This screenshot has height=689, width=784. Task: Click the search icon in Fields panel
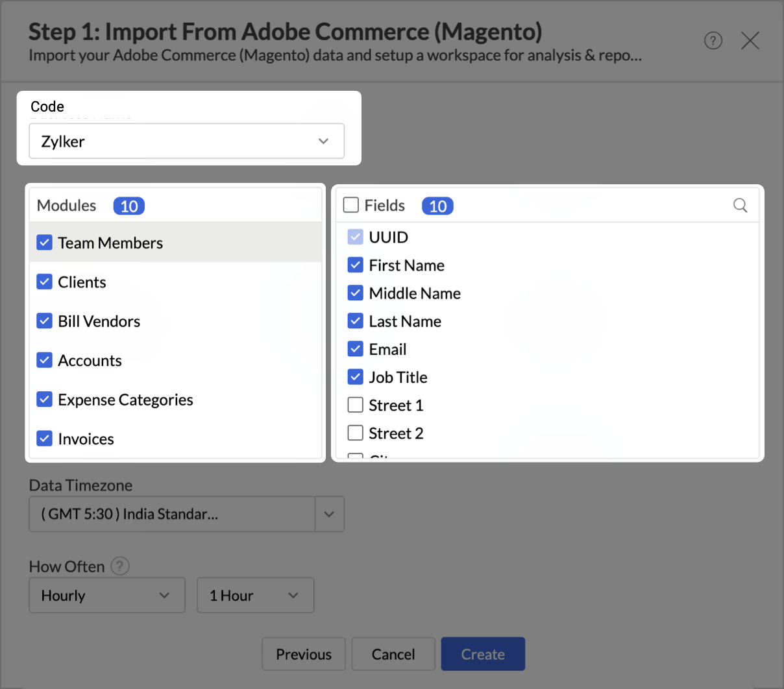[x=740, y=206]
